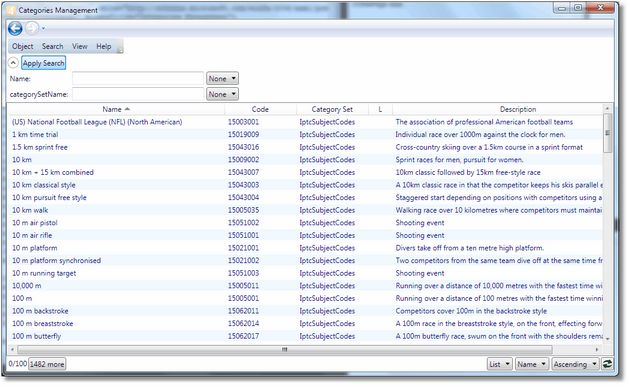Select the 10 m platform synchronised row
The image size is (628, 385).
pyautogui.click(x=305, y=260)
